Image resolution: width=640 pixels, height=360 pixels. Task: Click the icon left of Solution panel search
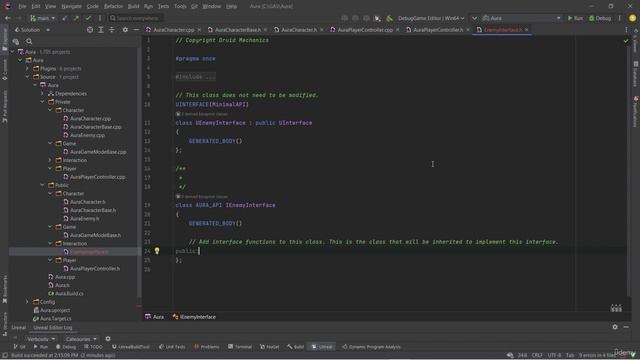[16, 41]
